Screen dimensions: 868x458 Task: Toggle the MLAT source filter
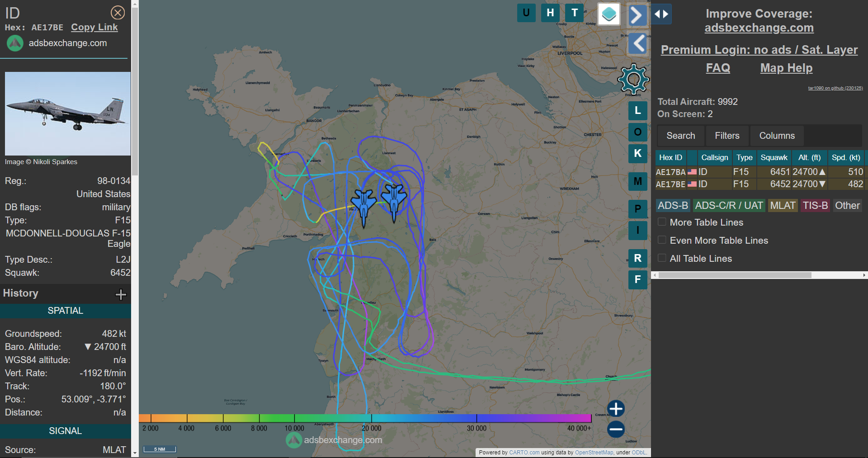point(783,206)
